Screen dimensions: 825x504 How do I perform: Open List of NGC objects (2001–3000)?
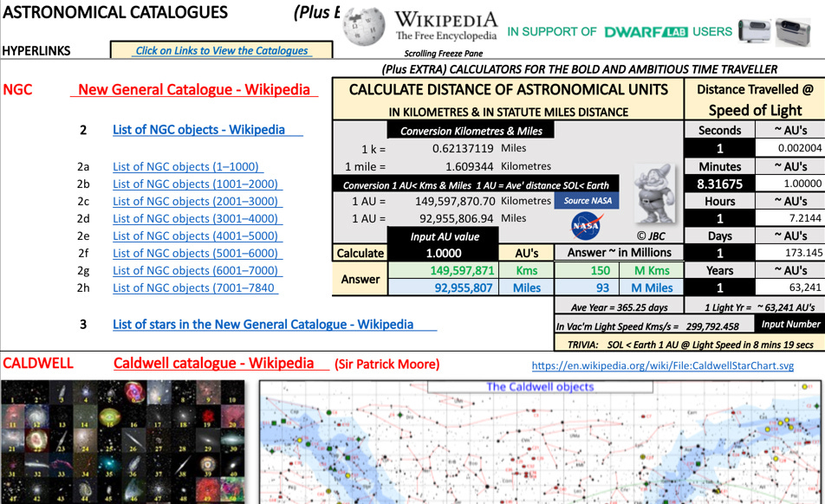(197, 201)
